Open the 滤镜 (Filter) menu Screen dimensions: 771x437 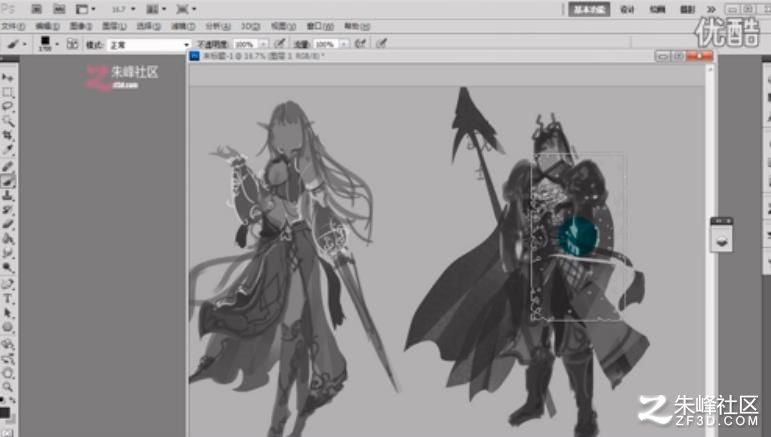tap(183, 26)
